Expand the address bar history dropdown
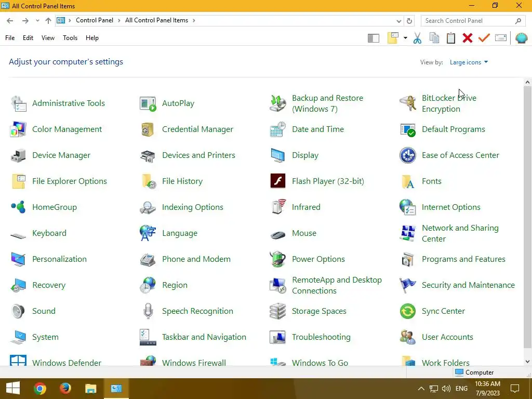This screenshot has height=399, width=532. click(x=399, y=21)
